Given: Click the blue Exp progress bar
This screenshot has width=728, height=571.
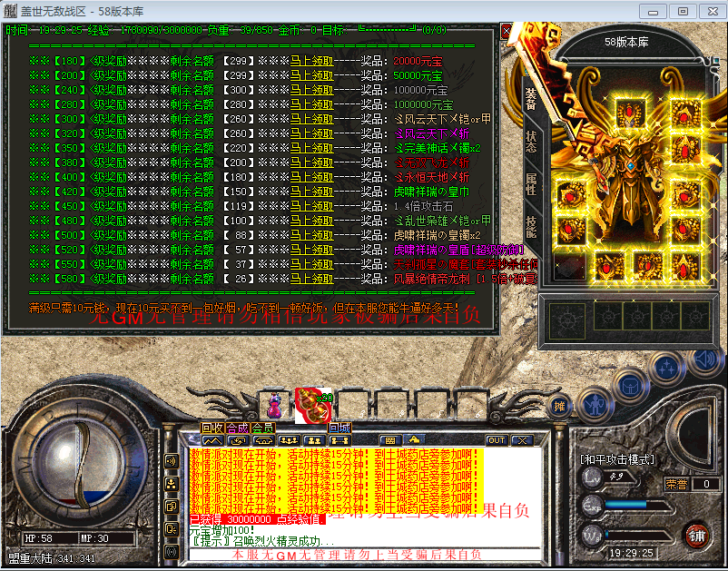Looking at the screenshot, I should coord(636,505).
